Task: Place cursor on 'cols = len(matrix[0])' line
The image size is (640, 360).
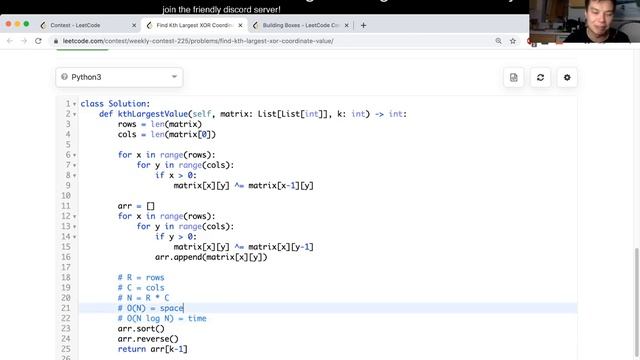Action: 167,134
